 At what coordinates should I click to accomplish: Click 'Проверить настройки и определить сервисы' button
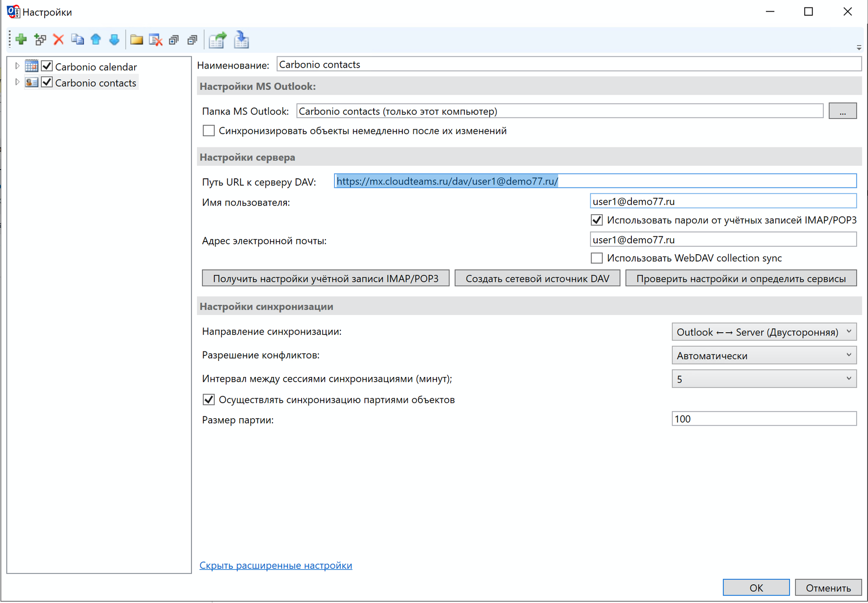(740, 279)
